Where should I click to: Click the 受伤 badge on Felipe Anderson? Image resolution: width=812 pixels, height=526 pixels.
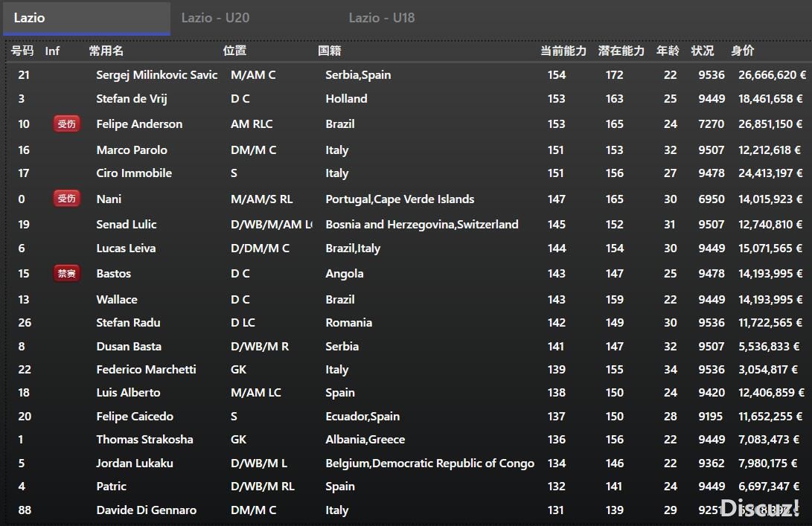[x=67, y=124]
